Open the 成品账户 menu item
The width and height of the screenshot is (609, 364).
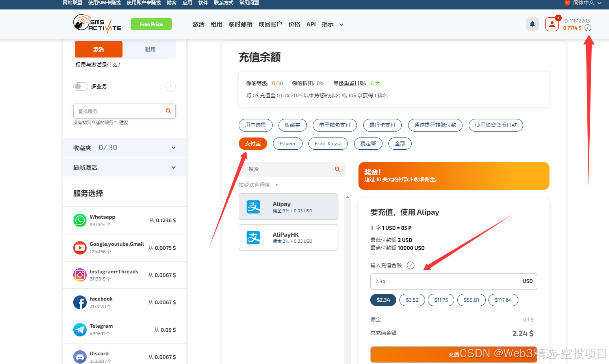pos(270,24)
